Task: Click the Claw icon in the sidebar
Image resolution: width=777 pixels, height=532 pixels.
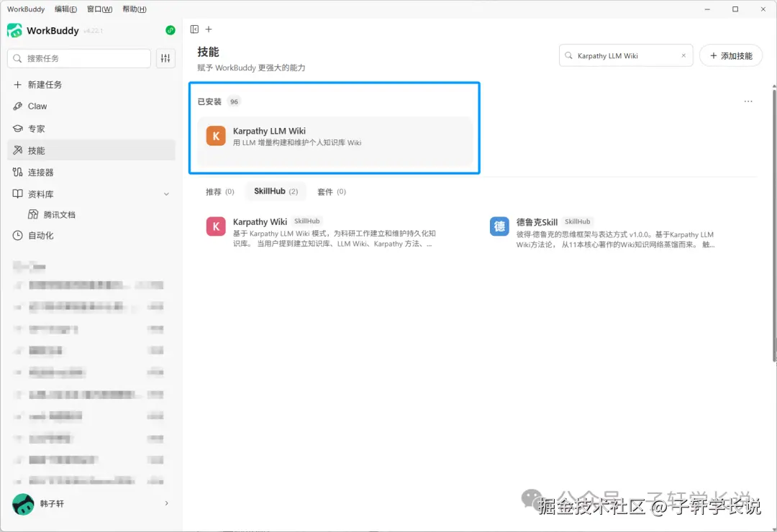Action: click(x=17, y=106)
